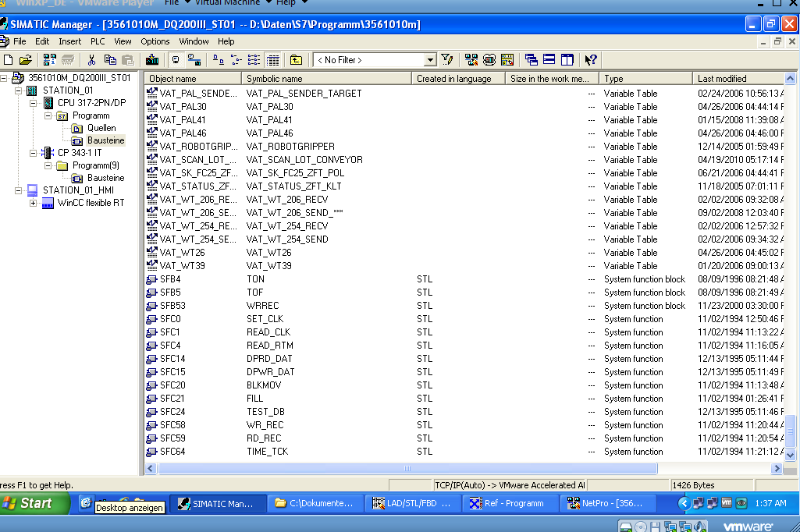The image size is (800, 532).
Task: Click the New project toolbar icon
Action: tap(8, 60)
